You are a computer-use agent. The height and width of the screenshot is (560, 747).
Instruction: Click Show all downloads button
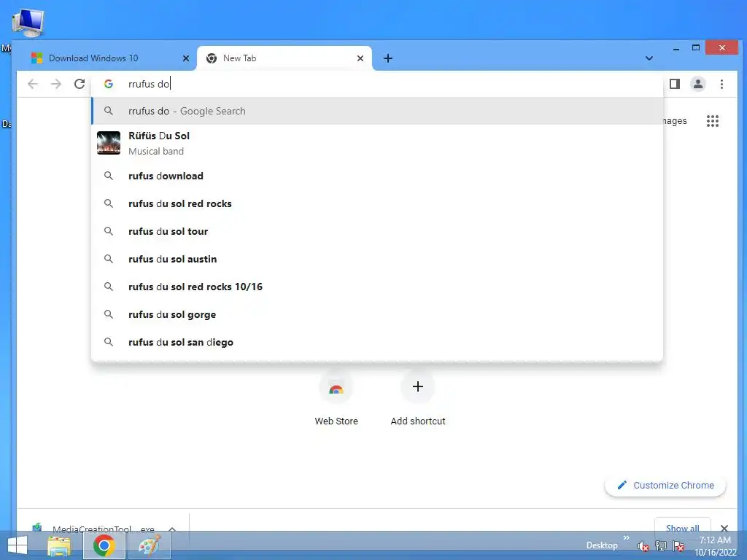682,527
